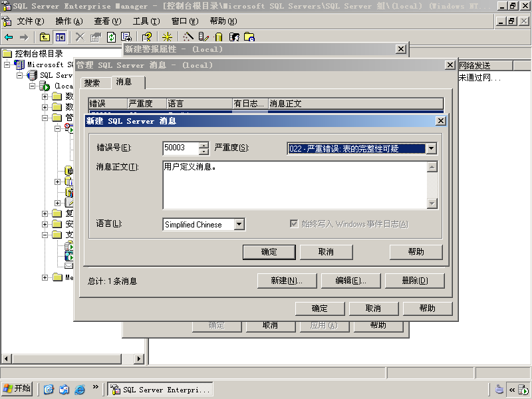Click 确定 in the 新建 SQL Server 消息 dialog
The width and height of the screenshot is (532, 399).
(269, 252)
